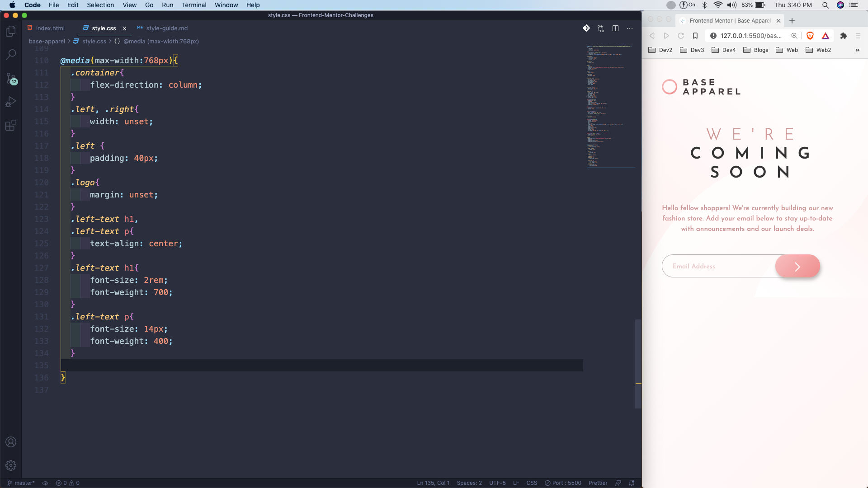Open the errors and warnings problems indicator
The width and height of the screenshot is (868, 488).
(67, 483)
